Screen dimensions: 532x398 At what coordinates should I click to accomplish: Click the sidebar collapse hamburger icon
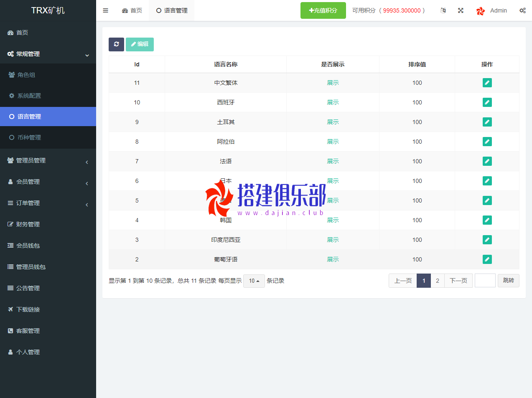(106, 10)
